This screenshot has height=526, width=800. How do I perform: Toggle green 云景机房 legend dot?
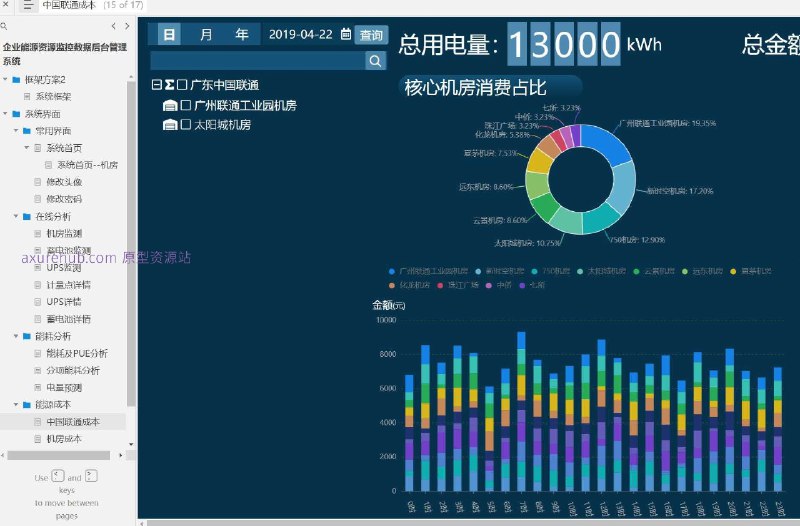point(636,271)
